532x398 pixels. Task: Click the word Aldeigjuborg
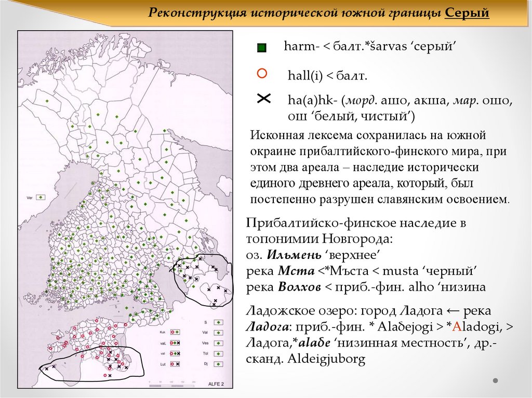coord(326,359)
